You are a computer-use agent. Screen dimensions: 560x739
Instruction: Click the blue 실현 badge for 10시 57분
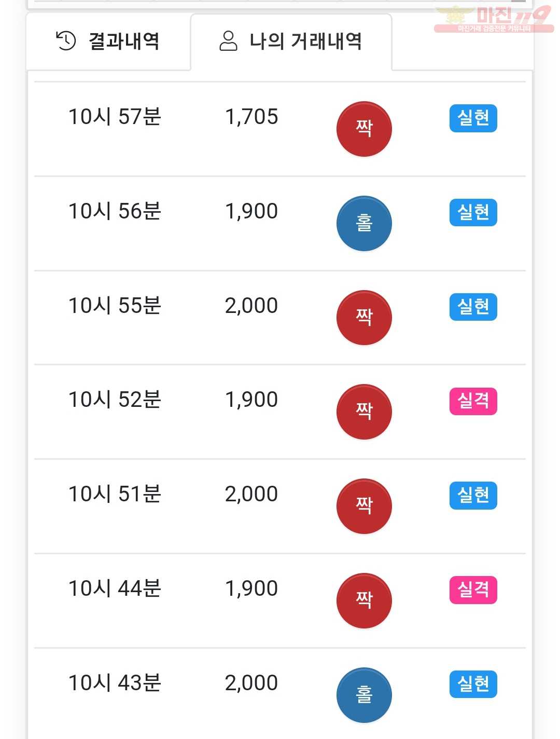(x=473, y=118)
